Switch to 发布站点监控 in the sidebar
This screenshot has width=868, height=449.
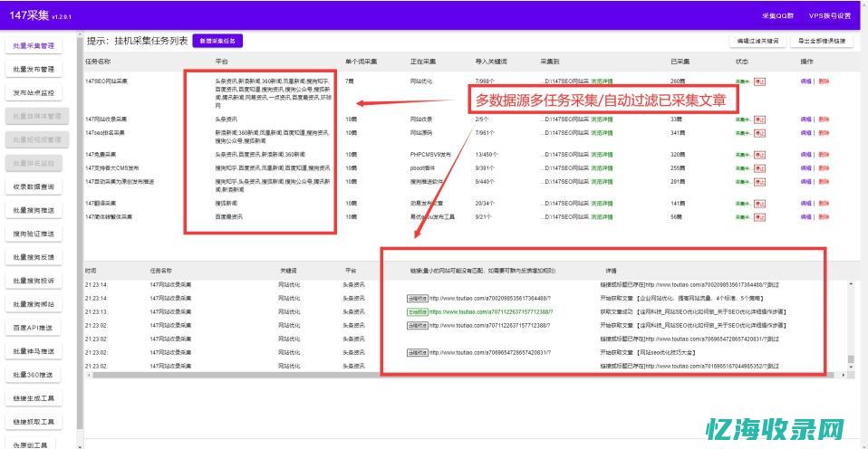click(34, 92)
